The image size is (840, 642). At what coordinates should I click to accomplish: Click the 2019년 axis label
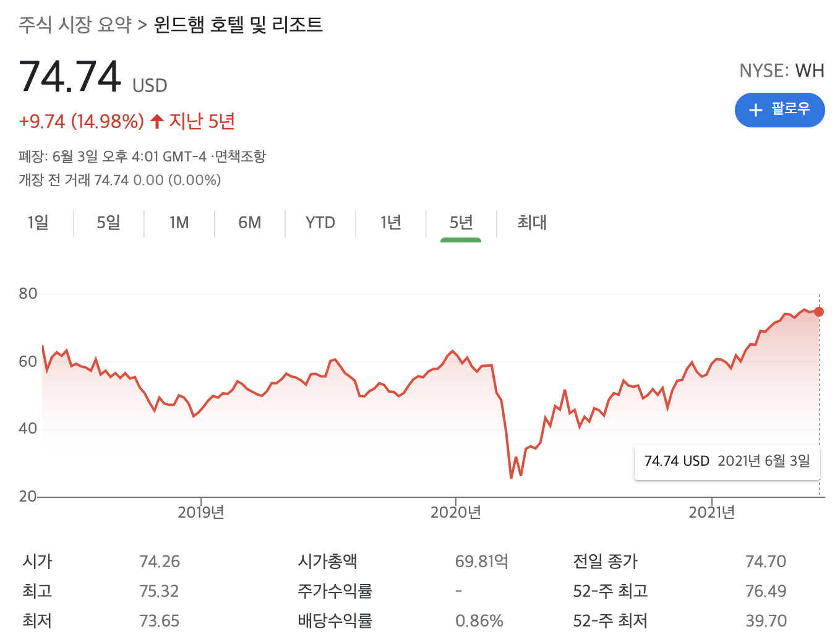click(200, 513)
